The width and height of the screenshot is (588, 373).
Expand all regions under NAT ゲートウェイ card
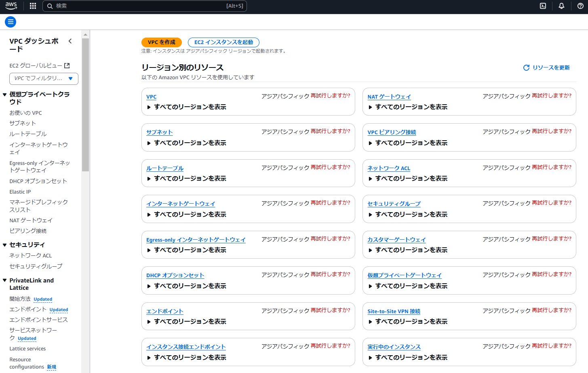pyautogui.click(x=407, y=107)
